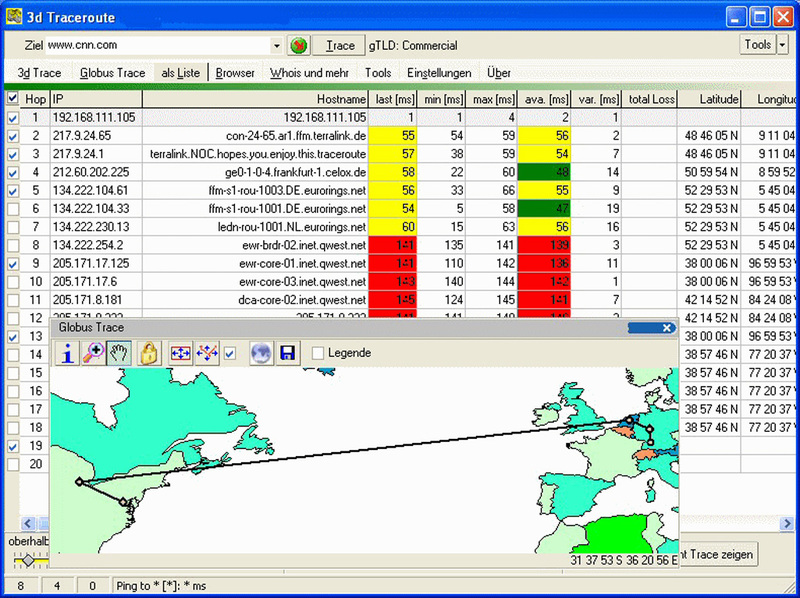This screenshot has height=598, width=800.
Task: Click the globe view icon
Action: tap(261, 353)
